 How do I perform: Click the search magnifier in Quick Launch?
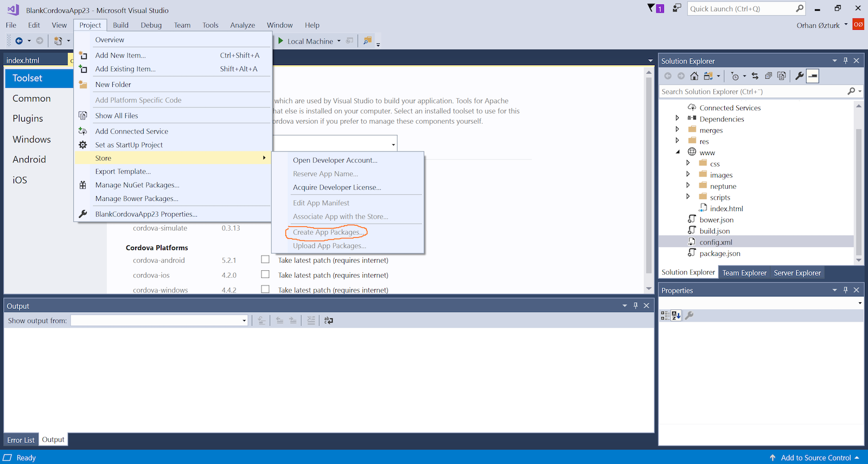(x=799, y=9)
